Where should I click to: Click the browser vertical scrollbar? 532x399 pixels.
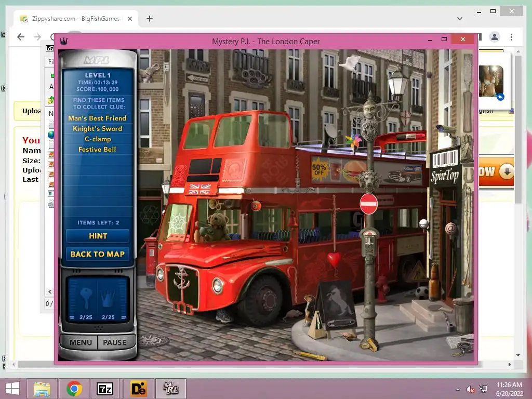tap(518, 129)
